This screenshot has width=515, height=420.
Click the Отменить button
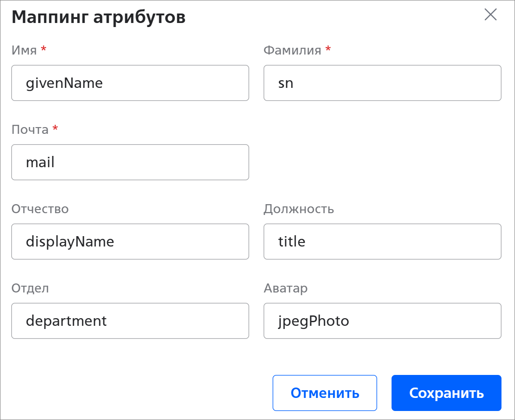[325, 393]
